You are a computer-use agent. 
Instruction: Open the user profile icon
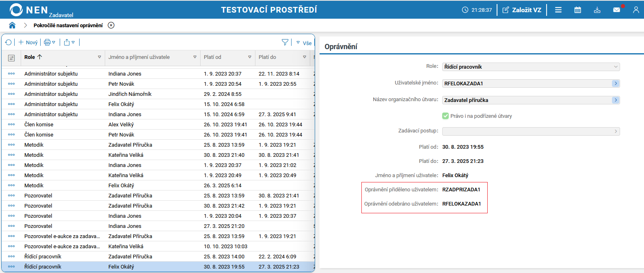click(x=636, y=10)
